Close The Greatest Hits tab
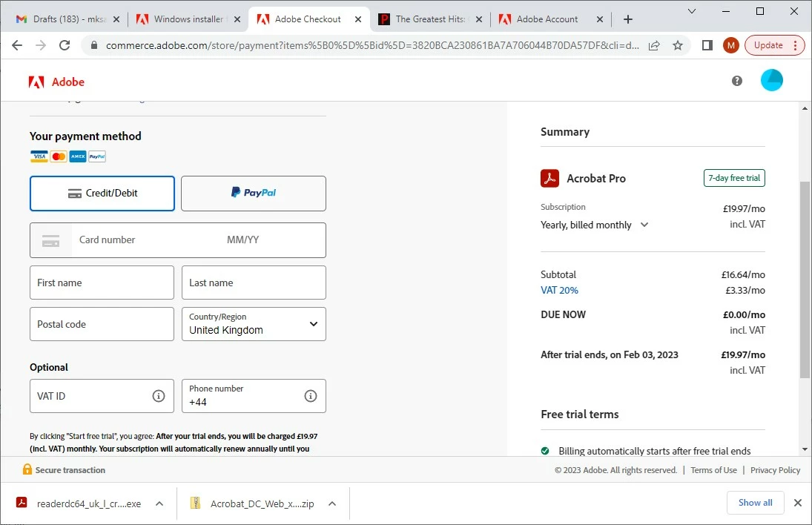 tap(479, 19)
